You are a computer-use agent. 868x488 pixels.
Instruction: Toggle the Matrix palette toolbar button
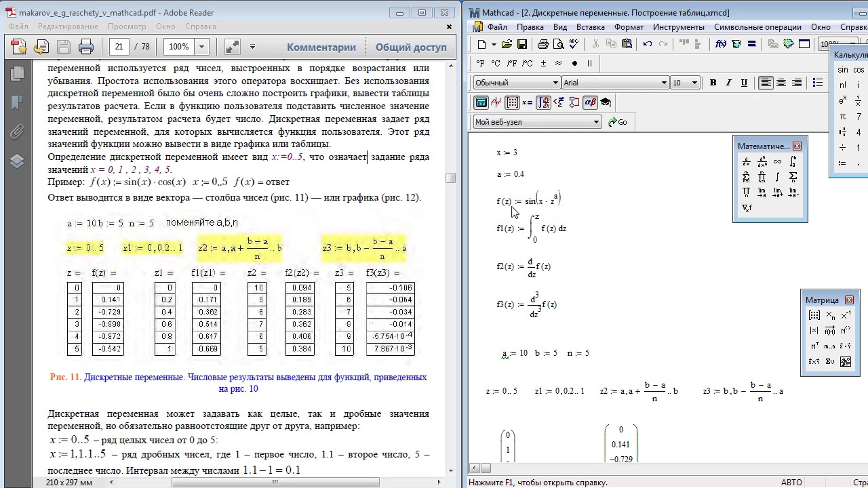click(512, 102)
